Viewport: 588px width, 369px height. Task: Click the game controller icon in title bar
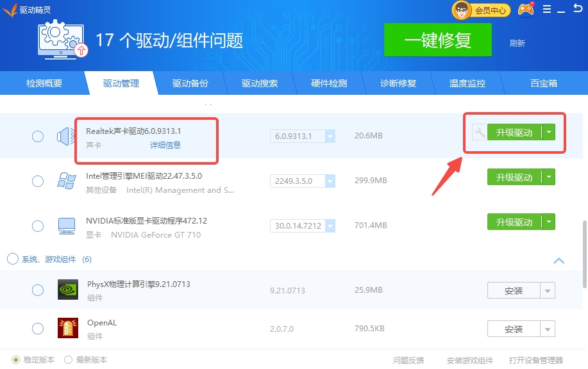click(x=525, y=10)
